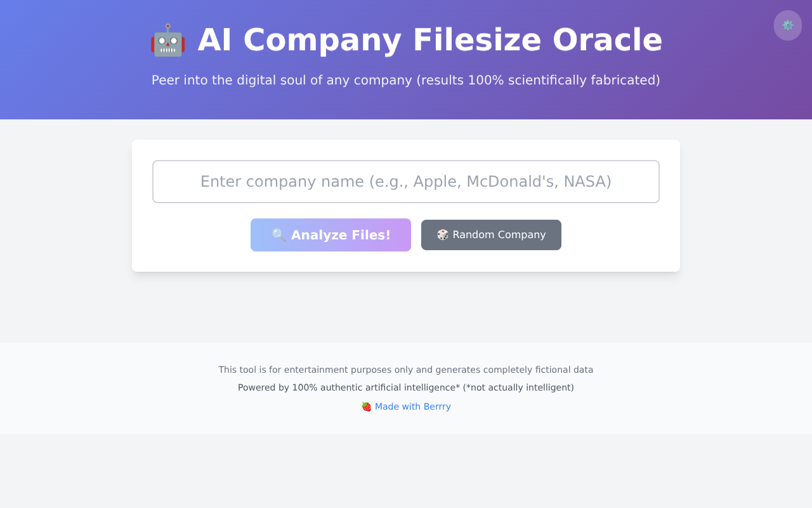Click the gradient Analyze Files control
This screenshot has width=812, height=508.
point(331,234)
